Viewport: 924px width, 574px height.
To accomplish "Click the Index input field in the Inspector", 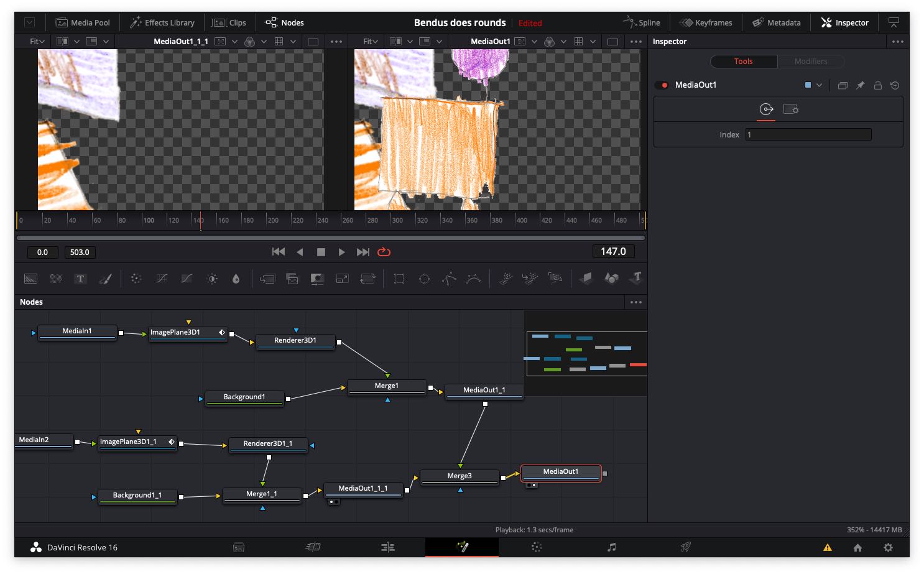I will coord(808,134).
